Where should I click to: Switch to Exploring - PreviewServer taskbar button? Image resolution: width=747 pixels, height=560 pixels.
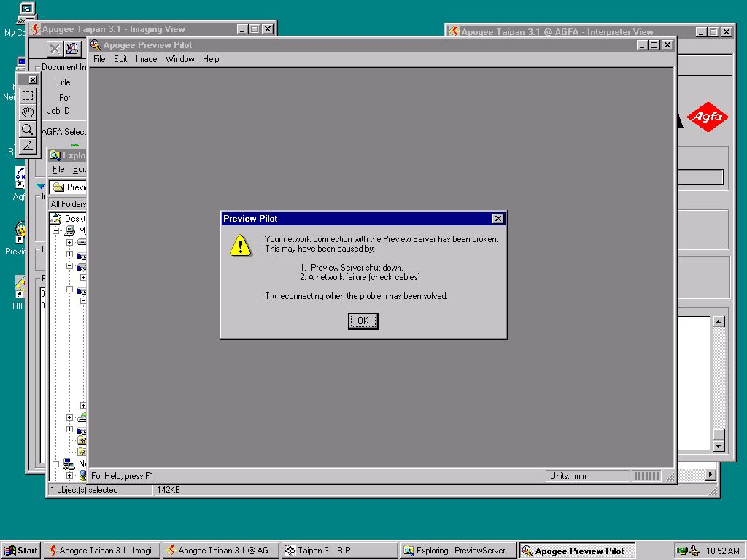pyautogui.click(x=458, y=551)
